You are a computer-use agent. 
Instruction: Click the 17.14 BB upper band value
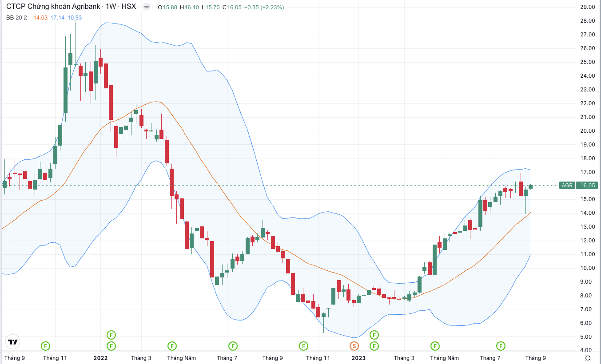(58, 17)
